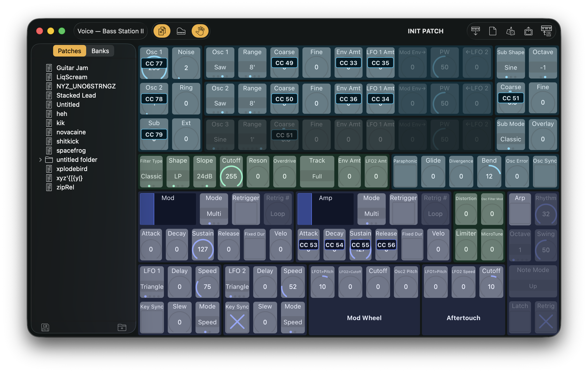Toggle the Mod envelope Retrigger switch
The width and height of the screenshot is (588, 373).
click(x=246, y=213)
